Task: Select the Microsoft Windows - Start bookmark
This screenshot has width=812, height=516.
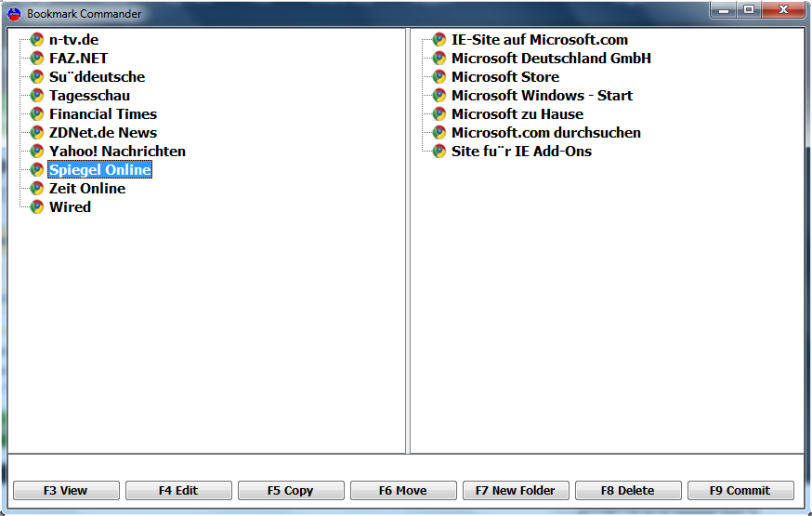Action: [x=542, y=96]
